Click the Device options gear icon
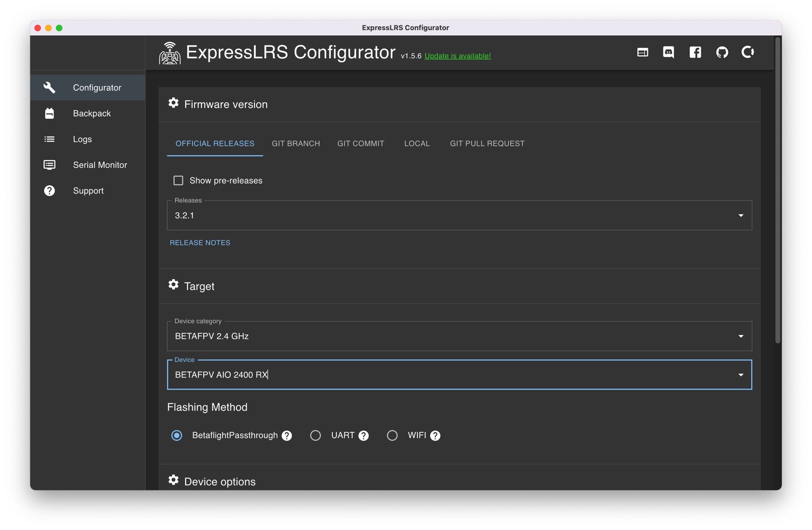This screenshot has height=530, width=812. pos(173,480)
